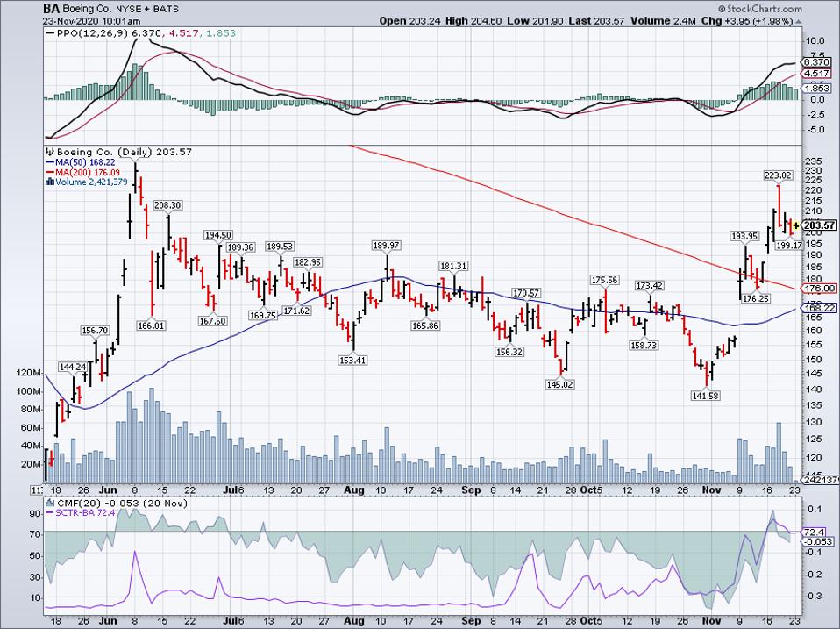This screenshot has width=840, height=629.
Task: Click the 189.97 August high label
Action: coord(387,246)
